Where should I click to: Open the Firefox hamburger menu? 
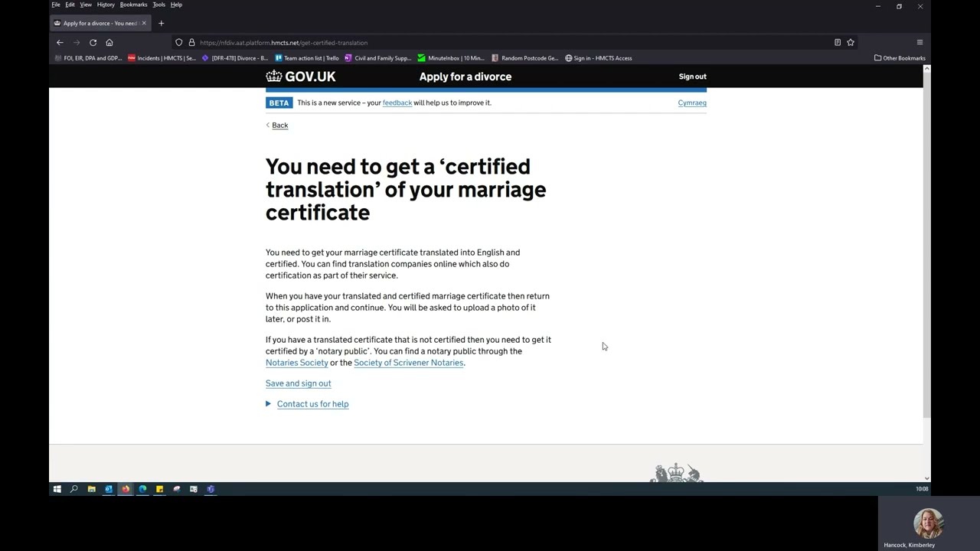tap(920, 43)
